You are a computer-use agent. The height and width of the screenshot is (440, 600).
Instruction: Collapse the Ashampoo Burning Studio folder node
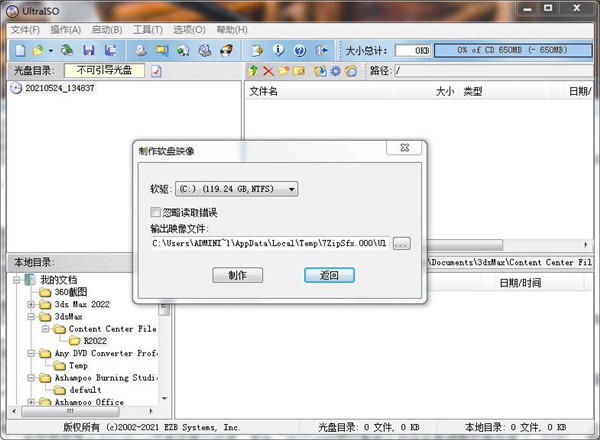pyautogui.click(x=31, y=378)
